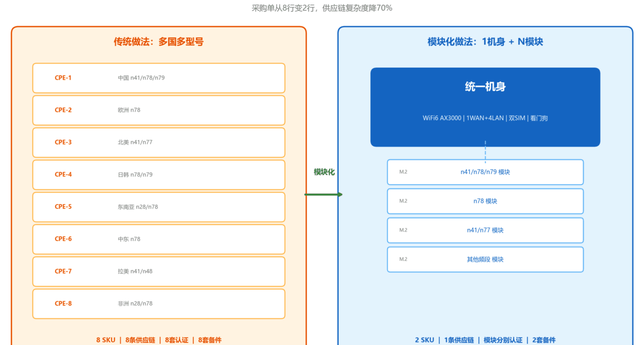
Task: Click the heading "模块化做法：1机身 + N模块"
Action: (x=485, y=41)
